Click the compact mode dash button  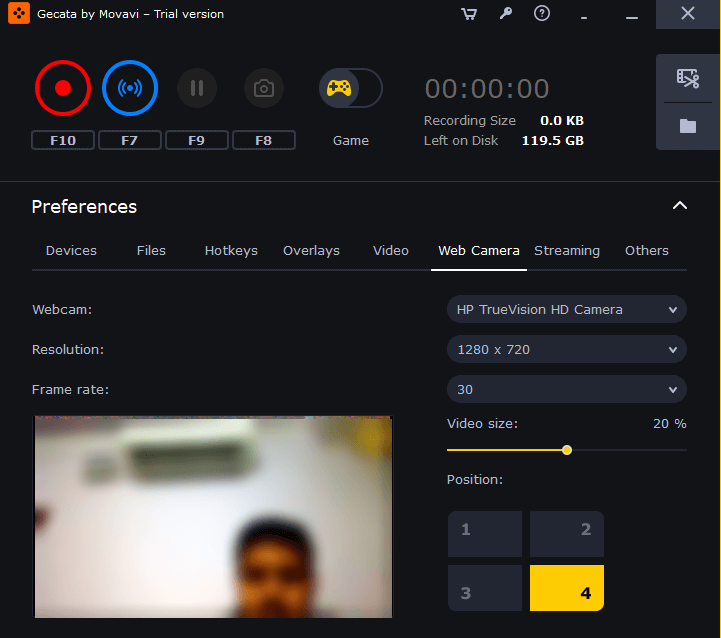pos(584,17)
